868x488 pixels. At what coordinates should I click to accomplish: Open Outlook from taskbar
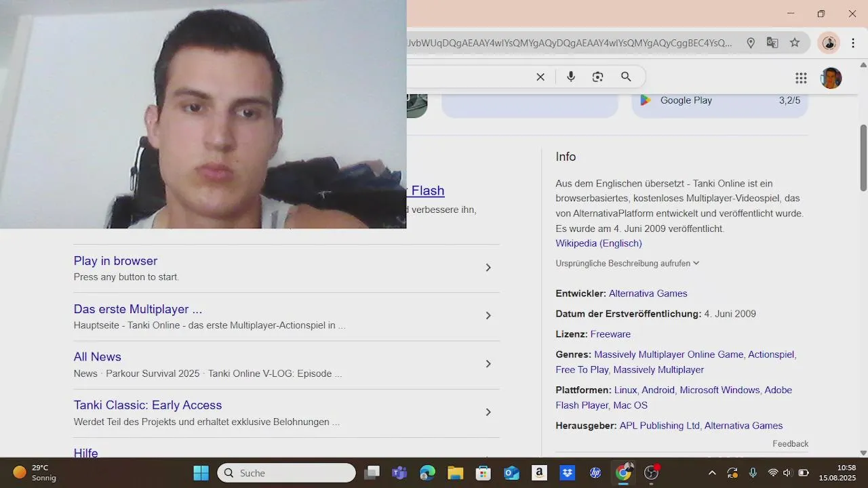(x=511, y=472)
